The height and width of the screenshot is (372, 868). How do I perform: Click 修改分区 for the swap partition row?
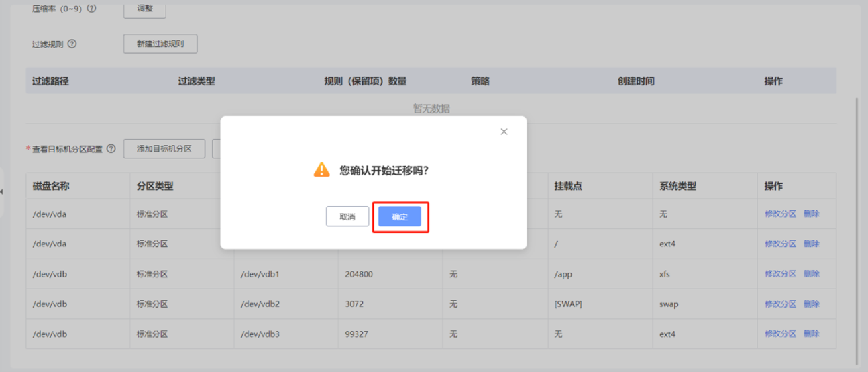780,304
